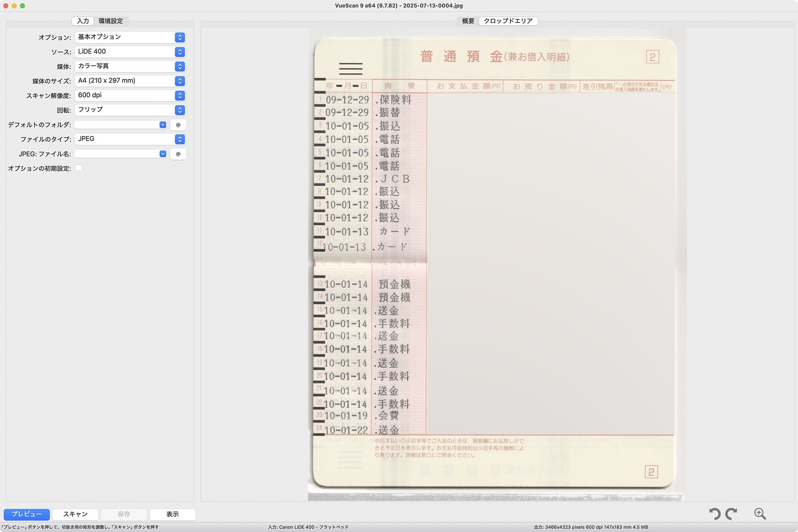
Task: Switch to the 概要 tab
Action: pyautogui.click(x=468, y=21)
